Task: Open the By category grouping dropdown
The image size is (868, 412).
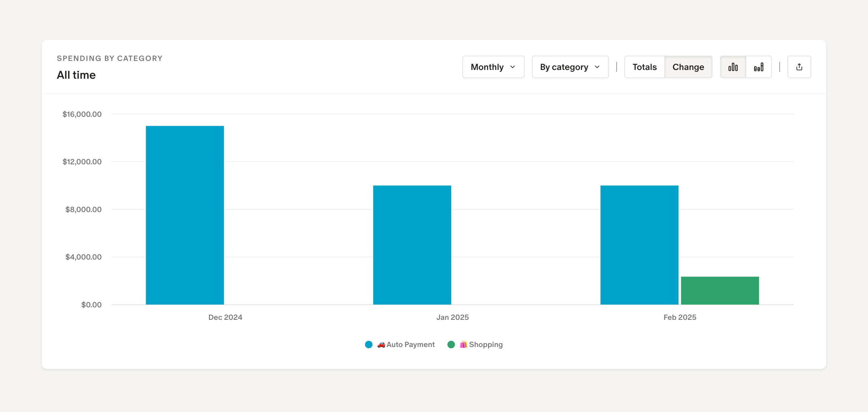Action: coord(564,67)
